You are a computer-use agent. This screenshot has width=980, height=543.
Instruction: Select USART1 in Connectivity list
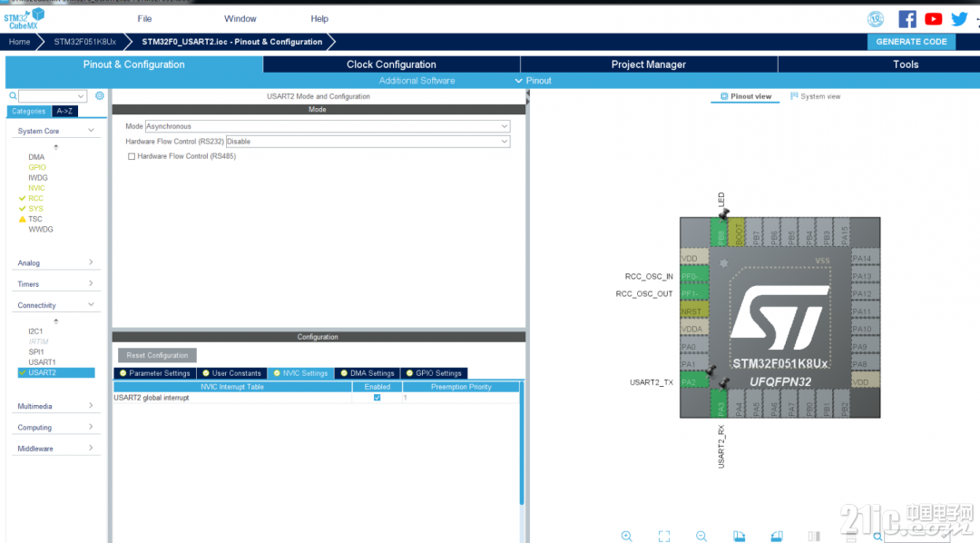pyautogui.click(x=42, y=362)
